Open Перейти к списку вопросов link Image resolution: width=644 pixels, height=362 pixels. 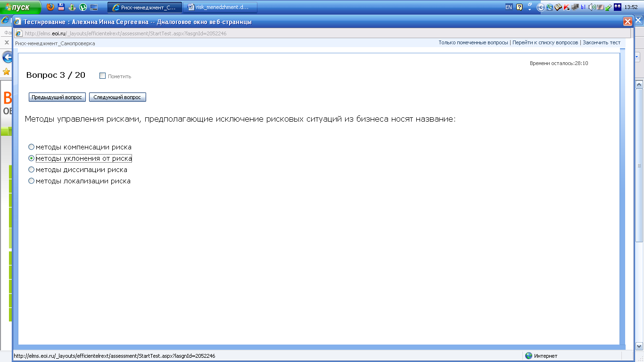coord(545,42)
